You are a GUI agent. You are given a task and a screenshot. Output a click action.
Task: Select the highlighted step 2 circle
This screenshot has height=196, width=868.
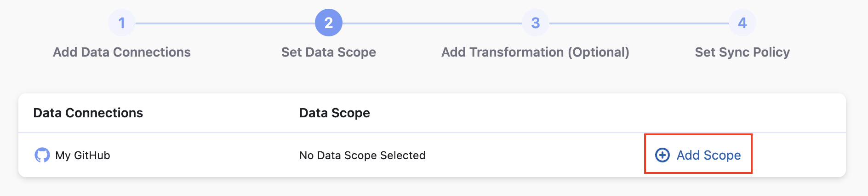[328, 23]
